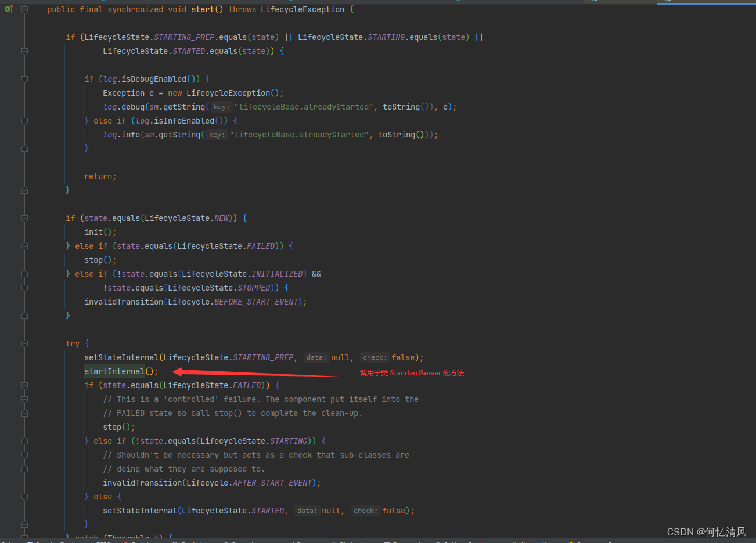The image size is (756, 543).
Task: Click the new LifecycleException() expression
Action: tap(224, 93)
